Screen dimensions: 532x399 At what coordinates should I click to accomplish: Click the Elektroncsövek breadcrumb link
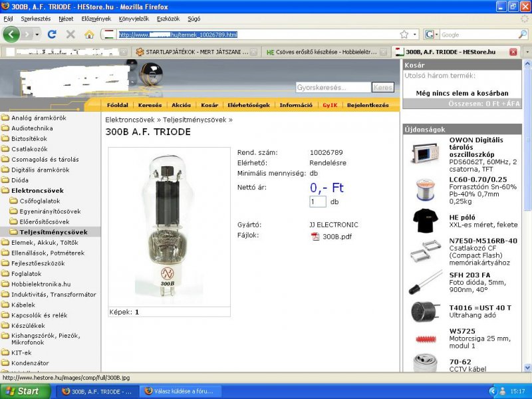click(130, 120)
